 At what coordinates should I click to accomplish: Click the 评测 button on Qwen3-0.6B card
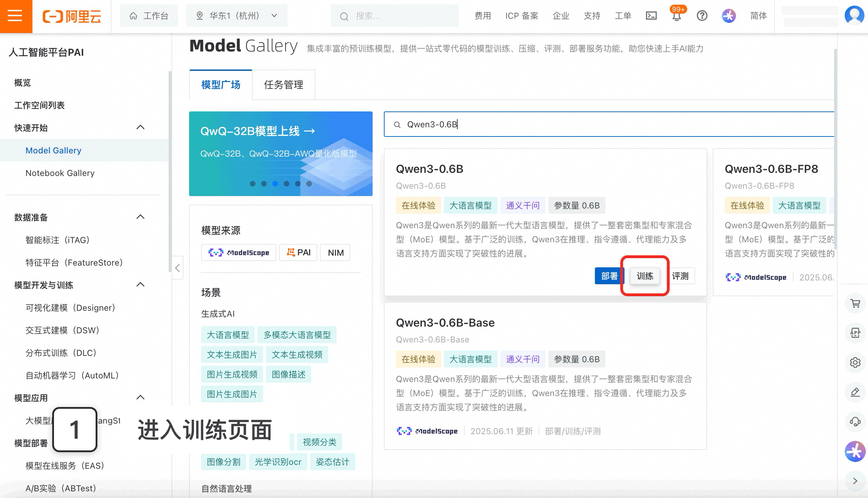tap(680, 276)
